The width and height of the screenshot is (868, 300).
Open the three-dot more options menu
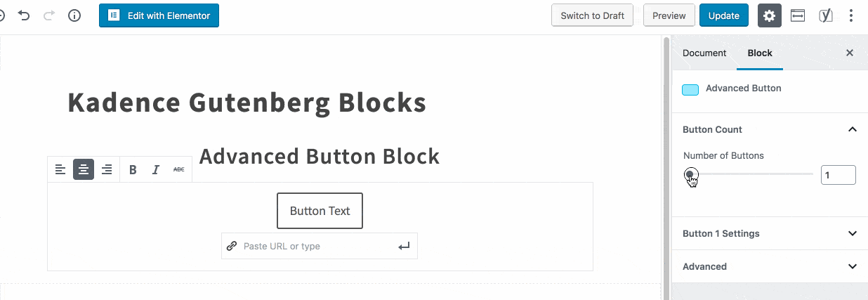[x=851, y=15]
